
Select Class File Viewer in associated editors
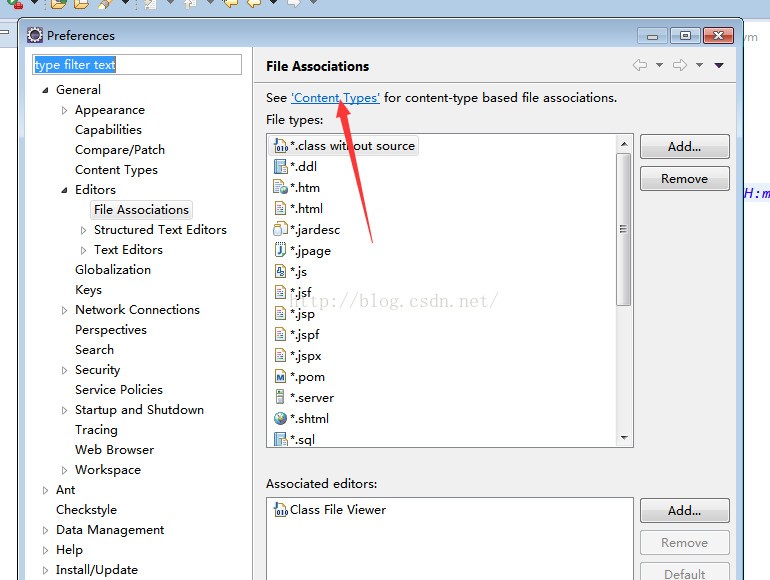click(337, 510)
